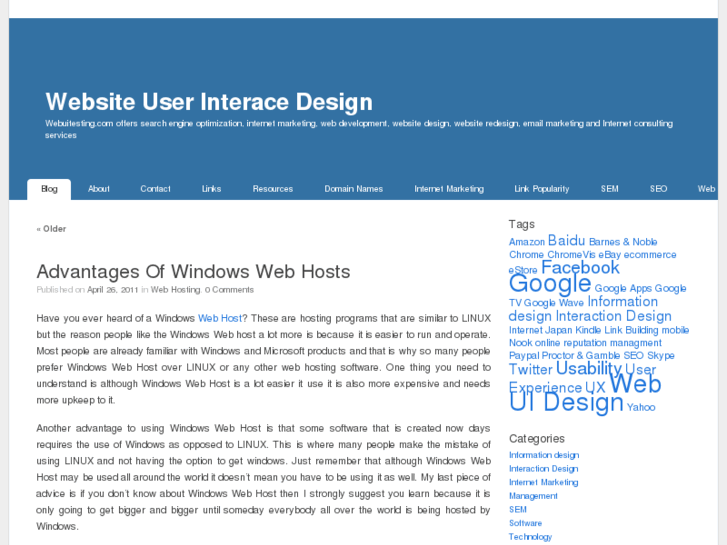Viewport: 727px width, 545px height.
Task: Open the Technology category
Action: tap(530, 537)
